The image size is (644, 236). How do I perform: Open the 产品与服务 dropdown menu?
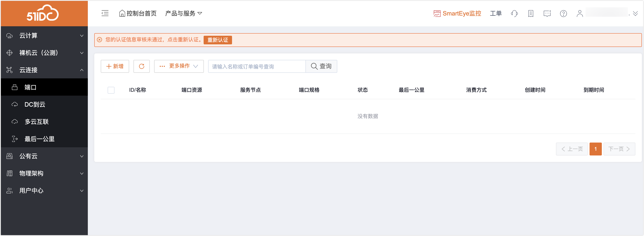click(x=184, y=14)
